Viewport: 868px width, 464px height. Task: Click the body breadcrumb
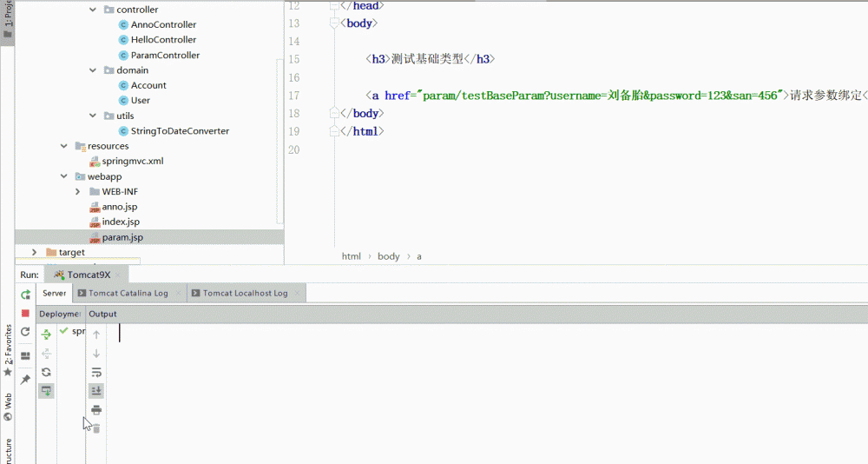pos(388,256)
